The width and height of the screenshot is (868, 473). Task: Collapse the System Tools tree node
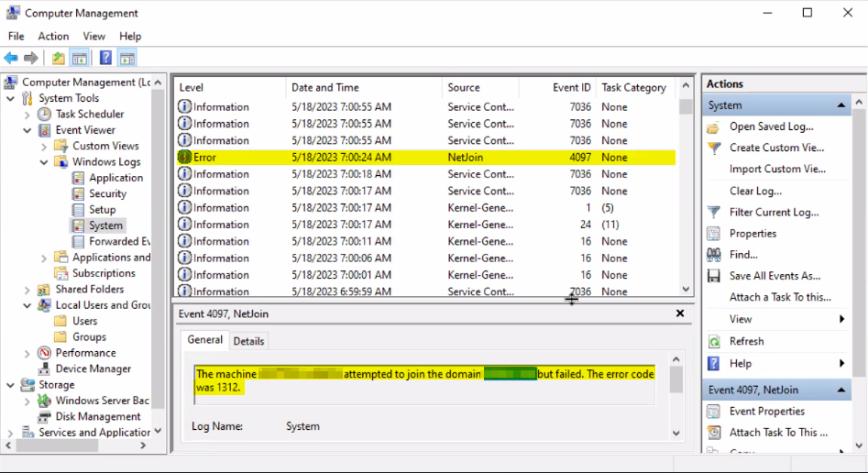[10, 99]
